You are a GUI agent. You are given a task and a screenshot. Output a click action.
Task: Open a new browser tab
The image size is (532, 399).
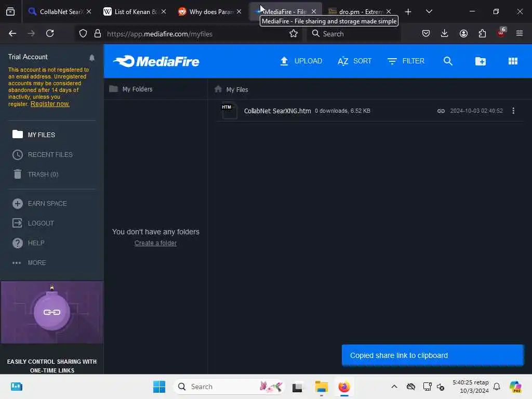click(408, 12)
